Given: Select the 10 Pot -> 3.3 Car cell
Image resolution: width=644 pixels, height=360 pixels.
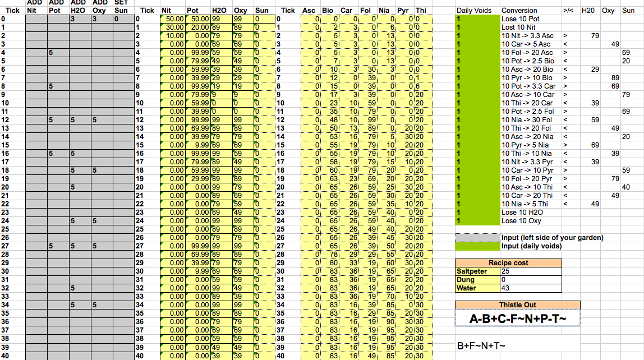Looking at the screenshot, I should pyautogui.click(x=531, y=86).
